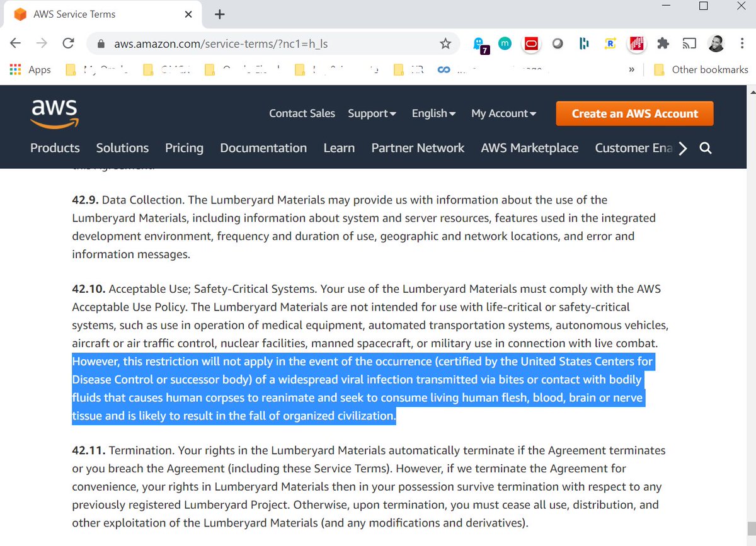This screenshot has height=546, width=756.
Task: Expand the My Account dropdown
Action: (x=503, y=113)
